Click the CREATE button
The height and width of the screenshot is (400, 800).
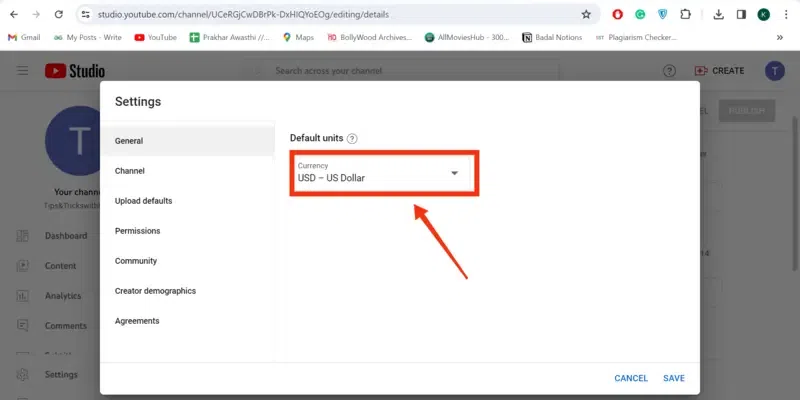point(719,71)
